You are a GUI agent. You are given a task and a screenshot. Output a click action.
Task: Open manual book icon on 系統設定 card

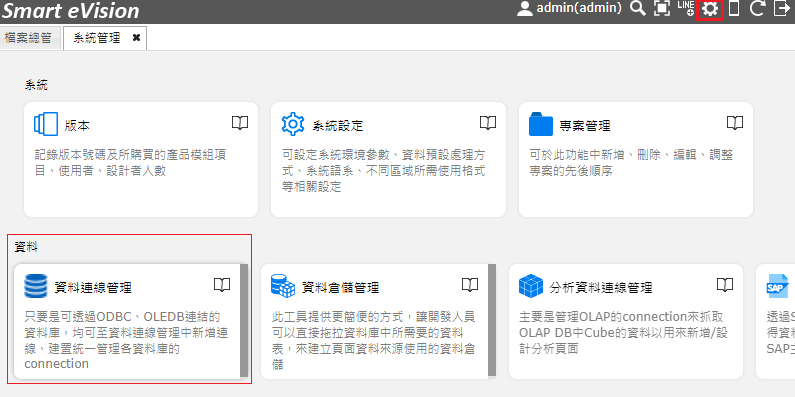coord(488,123)
